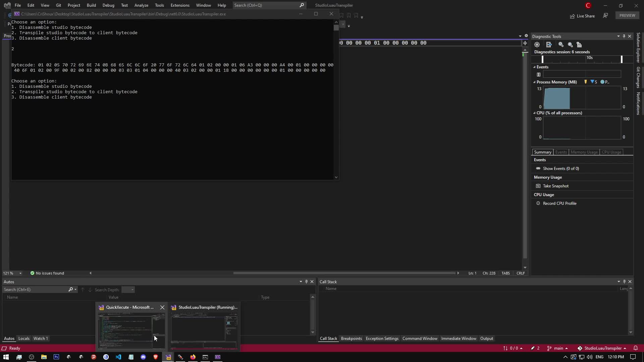Select the QuickXecute window preview thumbnail

point(131,330)
